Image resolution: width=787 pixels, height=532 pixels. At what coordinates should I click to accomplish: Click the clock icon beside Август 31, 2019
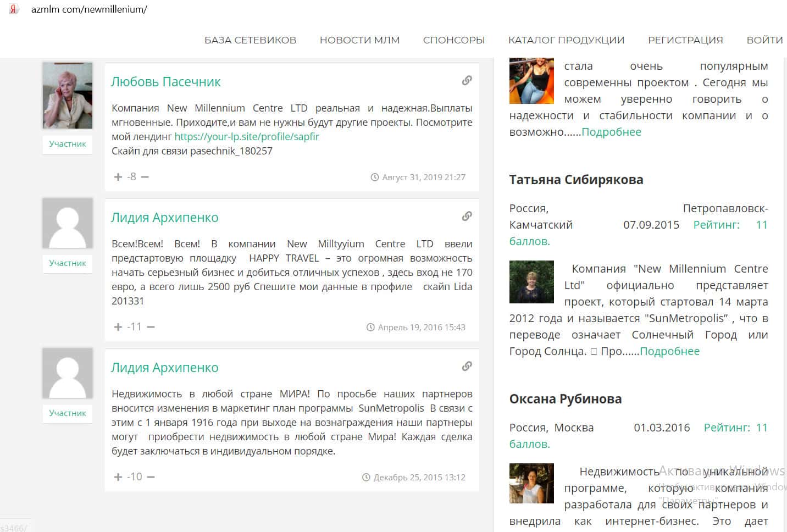[375, 177]
